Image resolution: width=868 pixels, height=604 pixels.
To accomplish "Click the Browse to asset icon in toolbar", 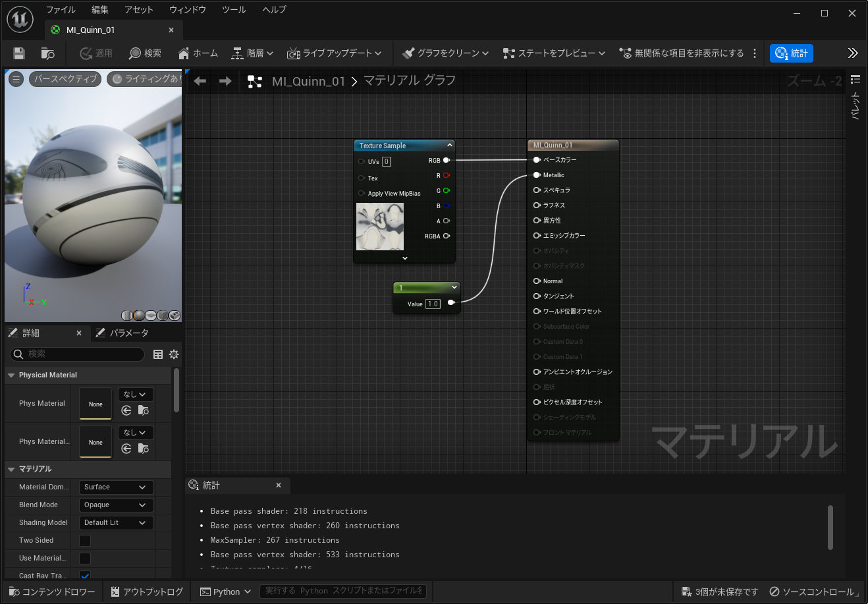I will [x=47, y=53].
